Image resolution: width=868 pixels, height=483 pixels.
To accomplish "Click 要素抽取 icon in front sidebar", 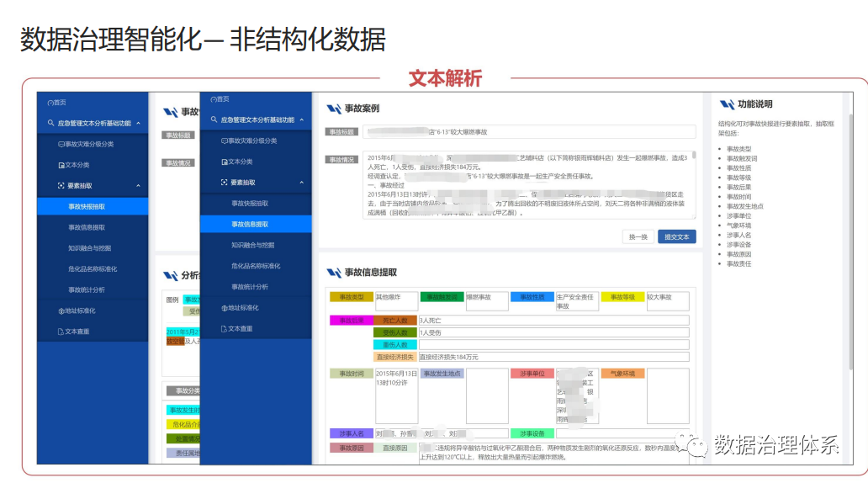I will 225,183.
